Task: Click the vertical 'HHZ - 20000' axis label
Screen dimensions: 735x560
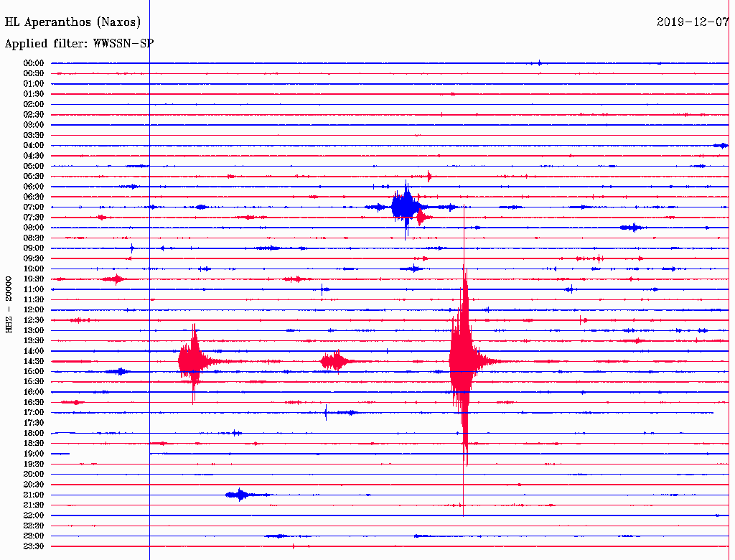Action: (x=9, y=305)
